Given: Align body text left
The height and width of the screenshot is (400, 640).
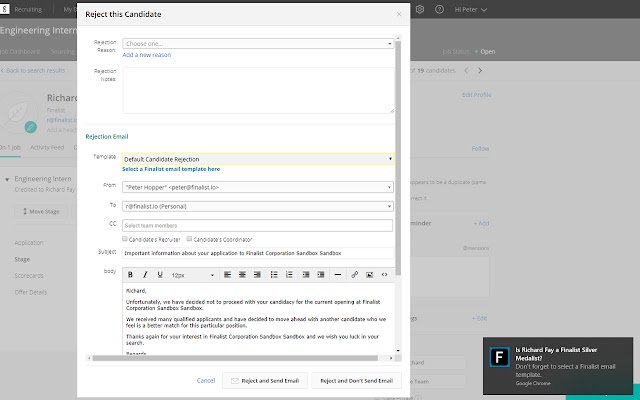Looking at the screenshot, I should (227, 275).
